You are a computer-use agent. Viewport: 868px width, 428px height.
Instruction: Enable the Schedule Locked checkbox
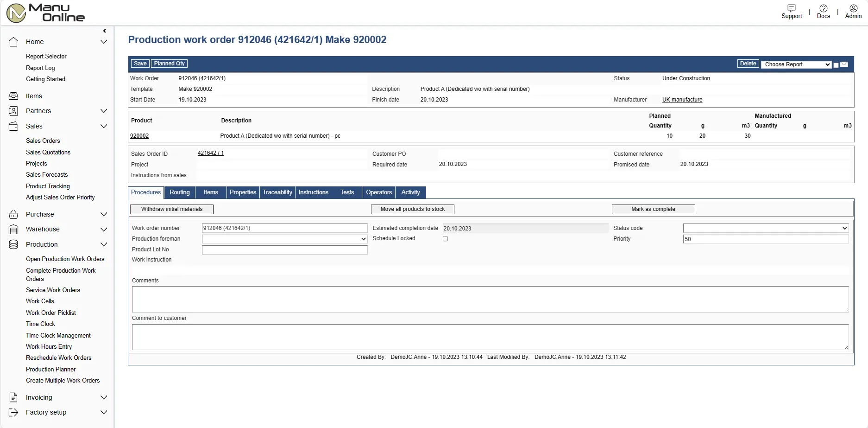(x=445, y=238)
